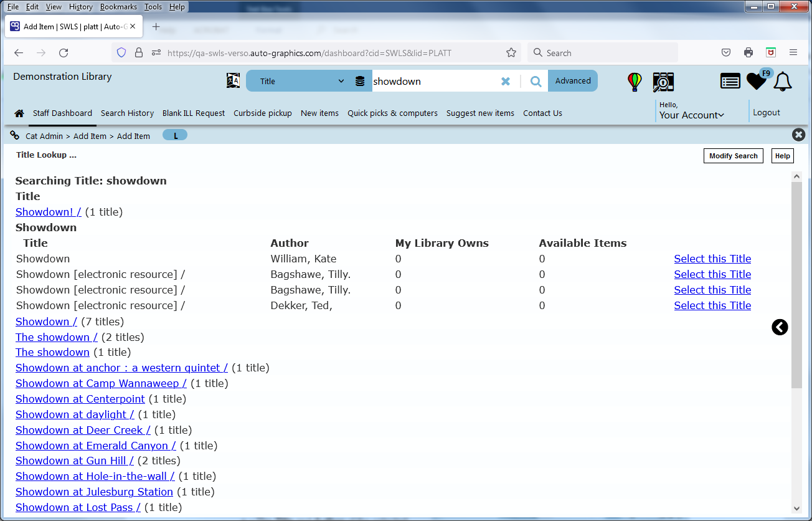Open Suggest new items page
Viewport: 812px width, 521px height.
(x=480, y=113)
